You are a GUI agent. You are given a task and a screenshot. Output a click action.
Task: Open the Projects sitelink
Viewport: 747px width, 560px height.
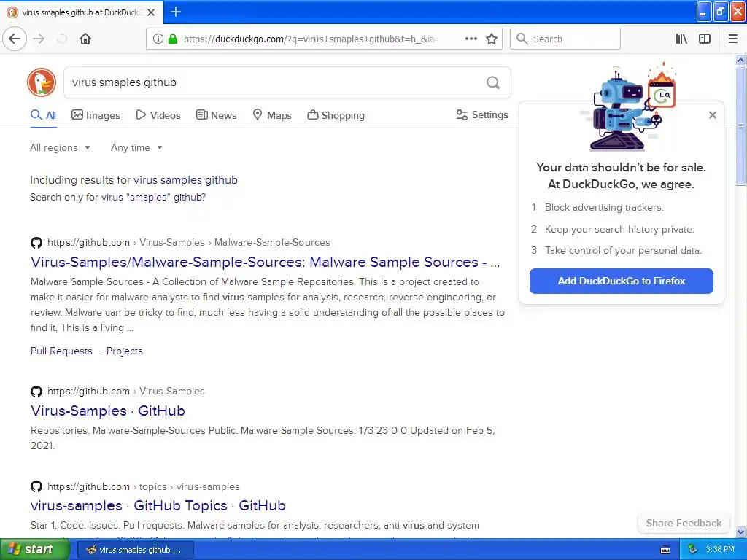pyautogui.click(x=124, y=351)
